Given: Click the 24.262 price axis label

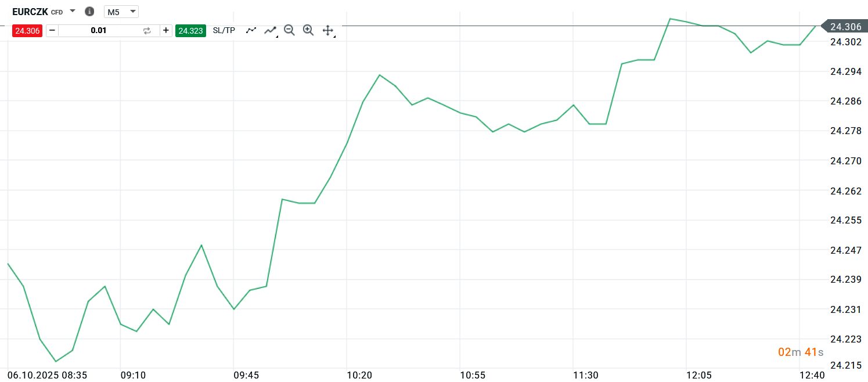Looking at the screenshot, I should (845, 191).
